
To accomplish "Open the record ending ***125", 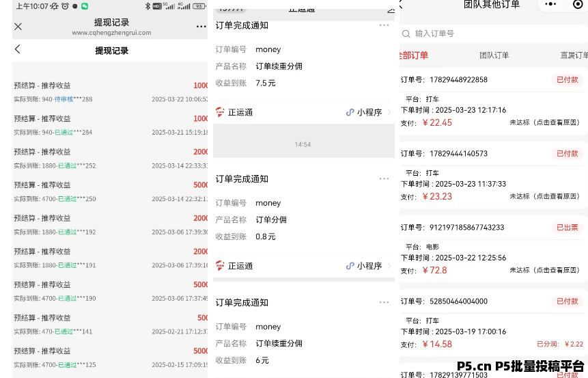I will click(111, 357).
